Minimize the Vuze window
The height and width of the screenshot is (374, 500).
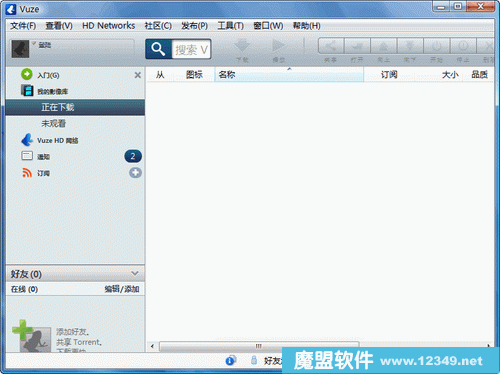click(441, 7)
